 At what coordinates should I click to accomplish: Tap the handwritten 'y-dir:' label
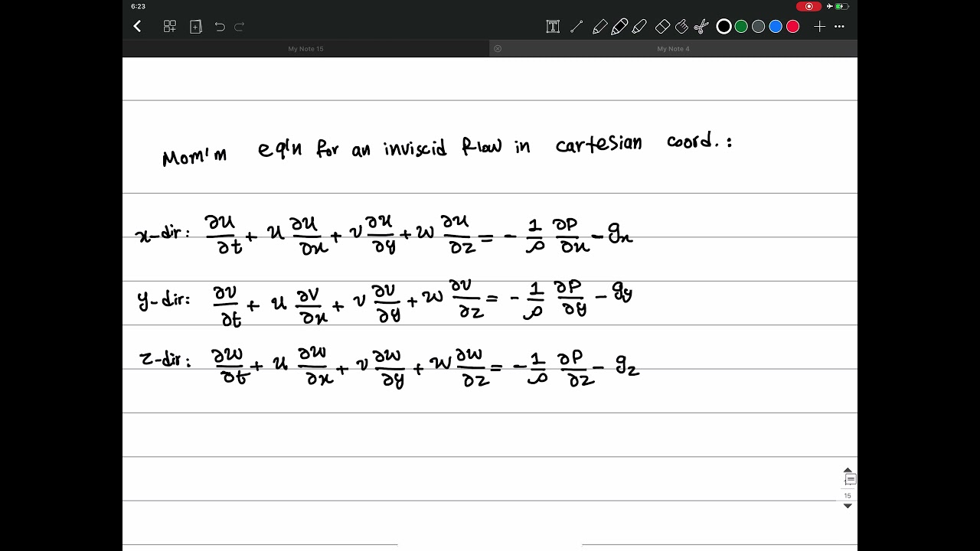(164, 301)
